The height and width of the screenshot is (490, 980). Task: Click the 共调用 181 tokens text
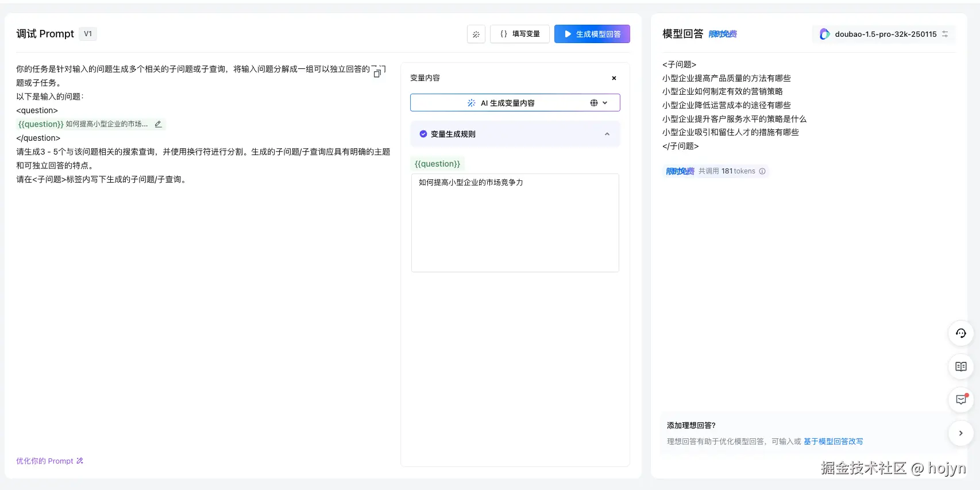[727, 171]
